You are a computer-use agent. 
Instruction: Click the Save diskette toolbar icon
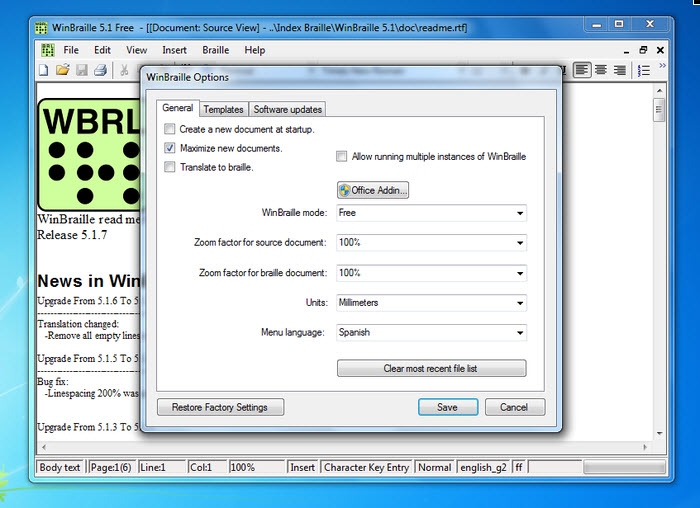coord(81,70)
